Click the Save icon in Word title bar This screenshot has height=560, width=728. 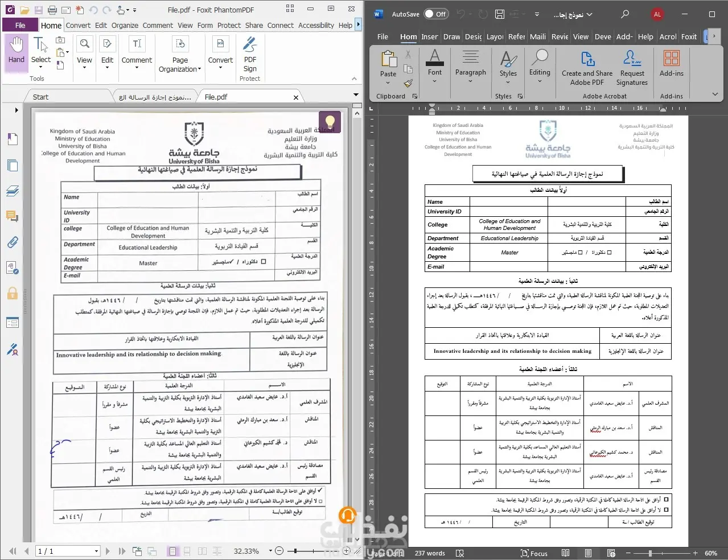tap(499, 14)
